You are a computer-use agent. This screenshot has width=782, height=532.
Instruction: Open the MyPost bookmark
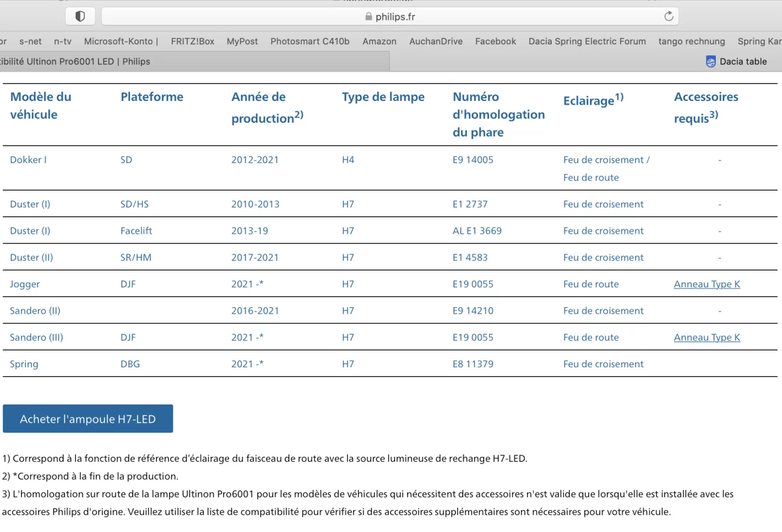[242, 41]
